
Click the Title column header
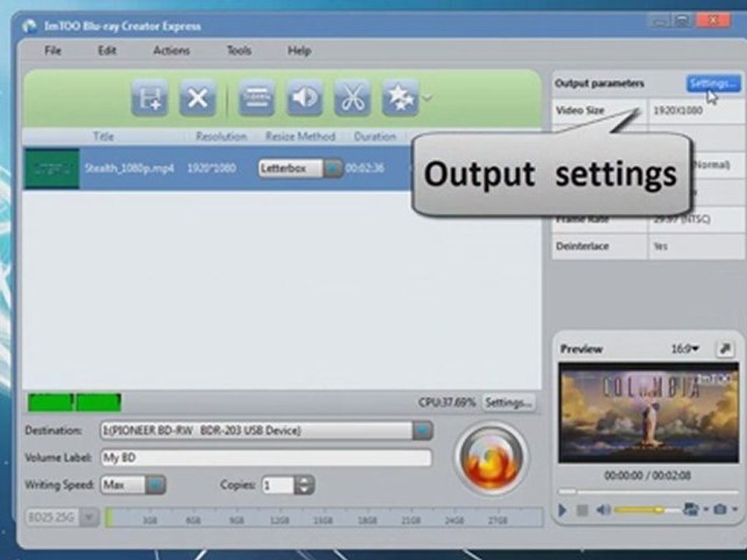(103, 137)
